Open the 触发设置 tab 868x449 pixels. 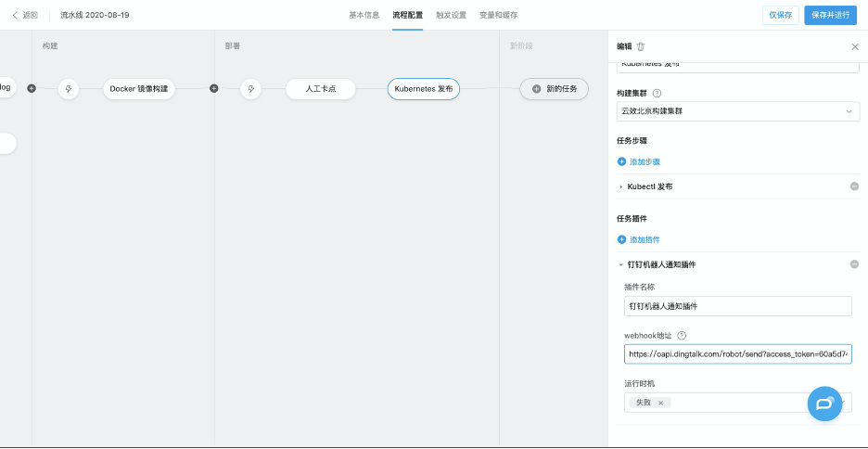[x=451, y=15]
